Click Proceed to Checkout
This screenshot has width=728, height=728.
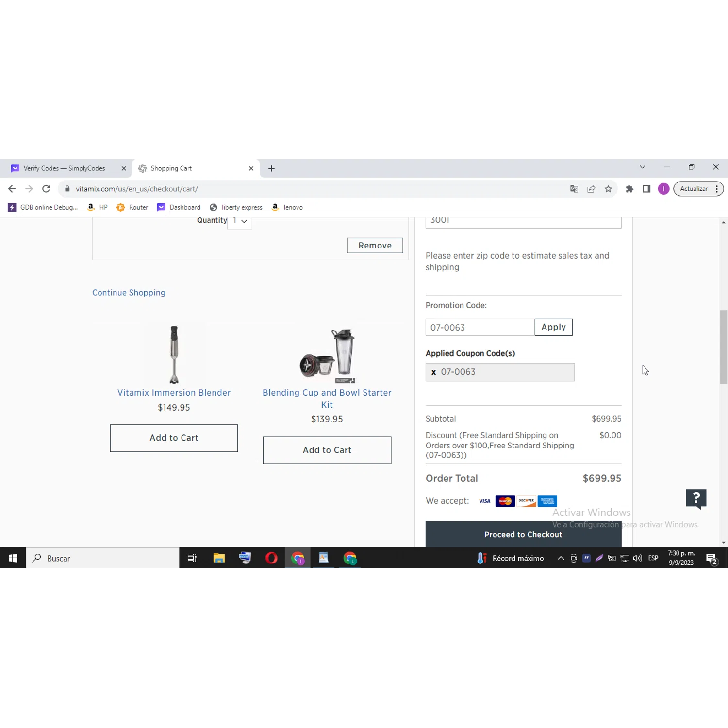click(x=523, y=534)
